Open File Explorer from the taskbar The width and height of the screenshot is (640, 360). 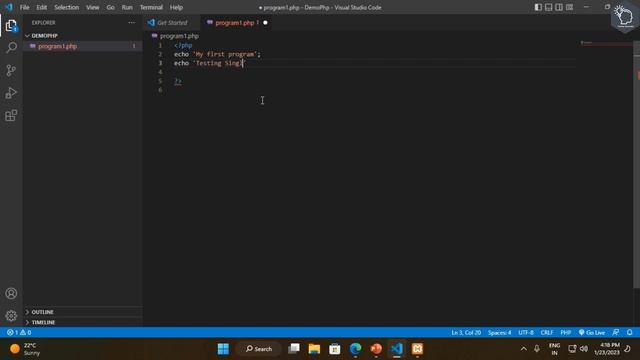pyautogui.click(x=314, y=349)
